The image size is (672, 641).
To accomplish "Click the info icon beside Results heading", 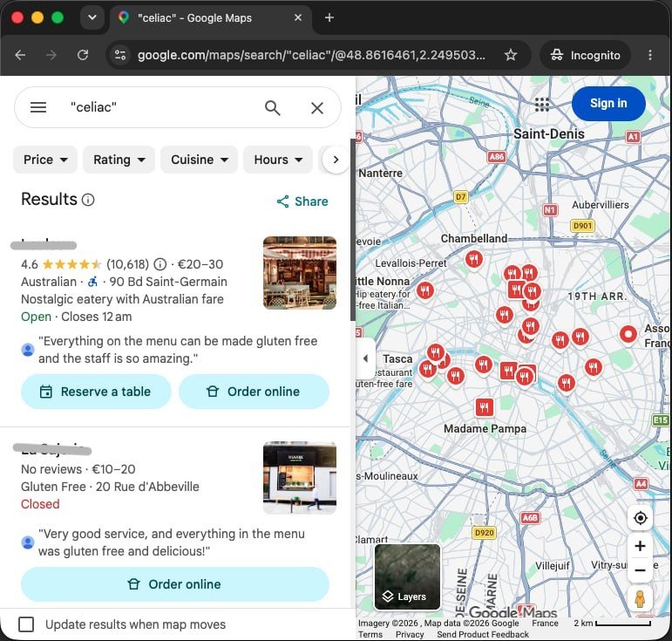I will coord(88,200).
